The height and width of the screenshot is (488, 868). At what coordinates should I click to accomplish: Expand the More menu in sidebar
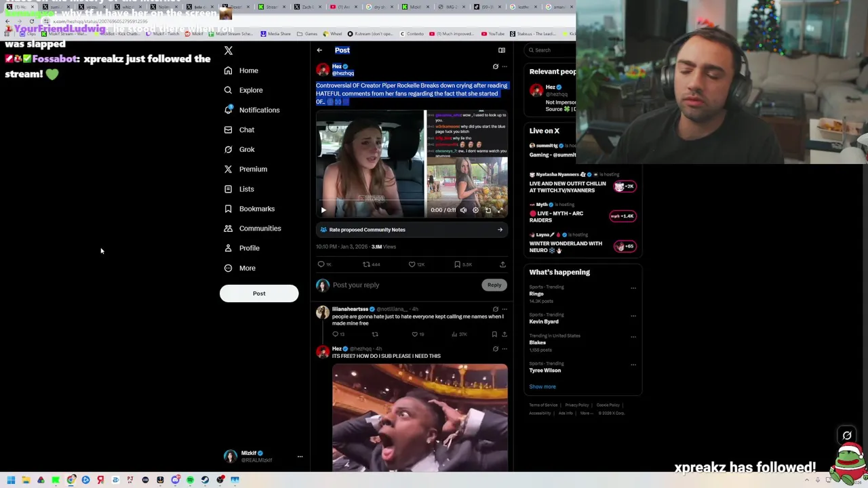coord(240,268)
